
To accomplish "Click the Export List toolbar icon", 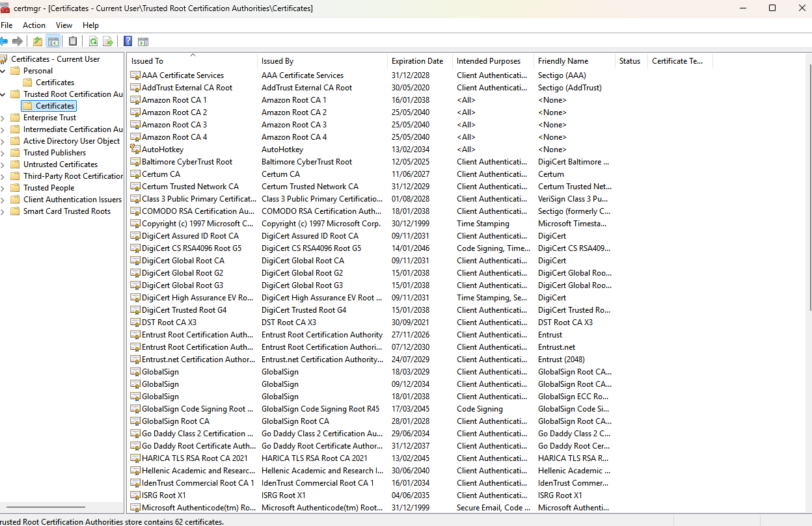I will pyautogui.click(x=108, y=42).
